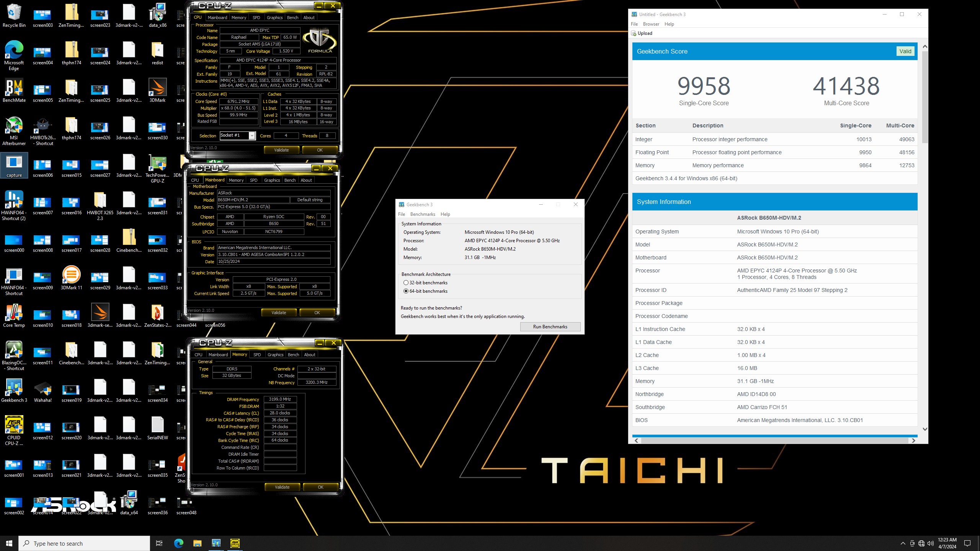Open Benchmarks menu in Geekbench 3 dialog
The image size is (980, 551).
click(x=423, y=214)
